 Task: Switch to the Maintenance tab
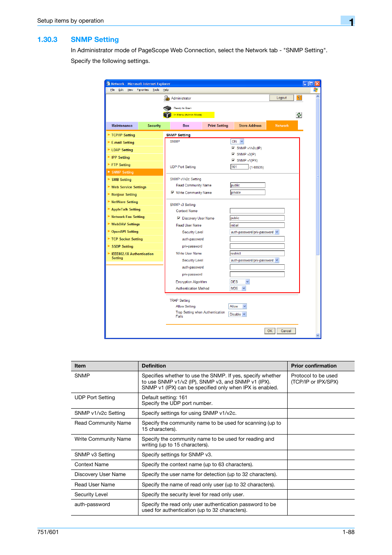click(122, 126)
